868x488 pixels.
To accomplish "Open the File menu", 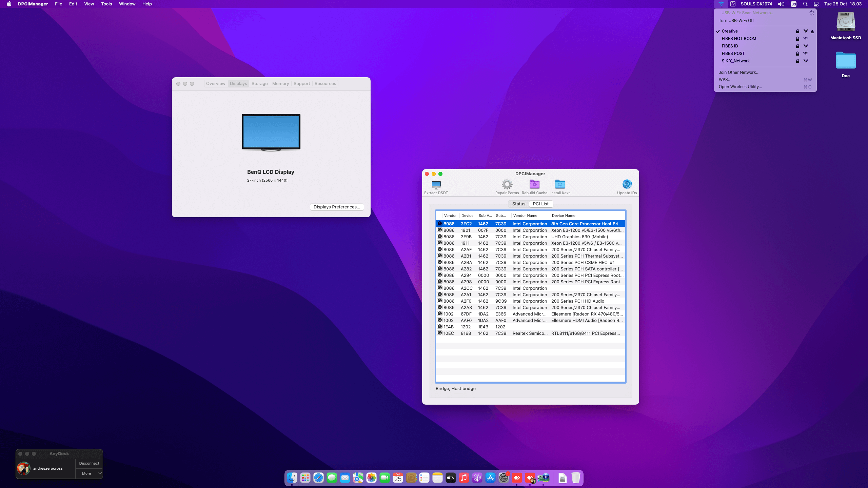I will pyautogui.click(x=58, y=4).
